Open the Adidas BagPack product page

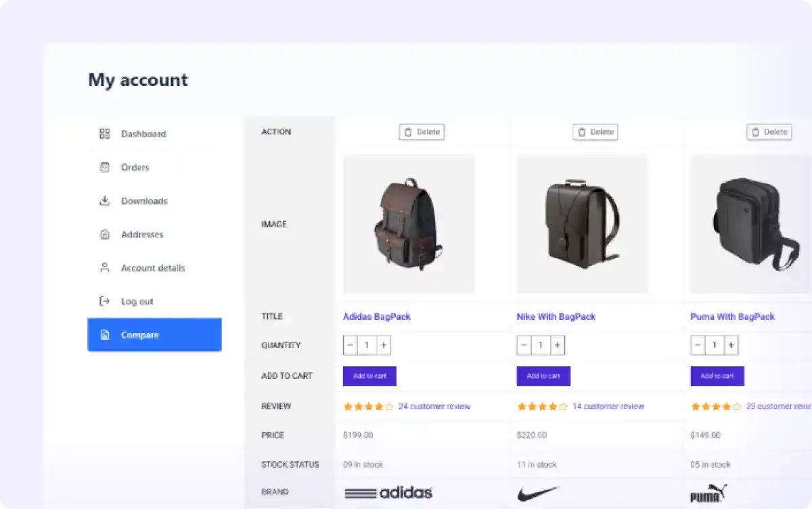(x=377, y=316)
